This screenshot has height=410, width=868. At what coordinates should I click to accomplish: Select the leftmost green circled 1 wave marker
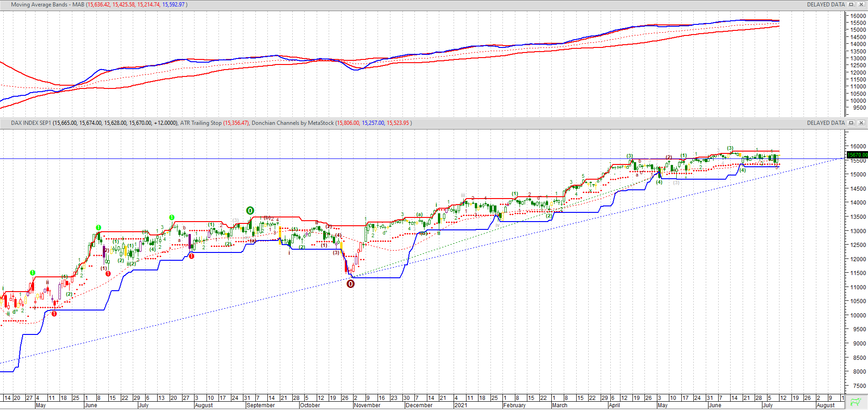(x=33, y=273)
